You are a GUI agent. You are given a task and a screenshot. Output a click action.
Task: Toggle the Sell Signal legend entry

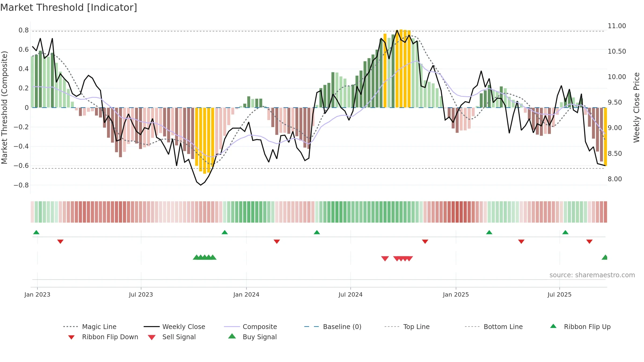pyautogui.click(x=172, y=337)
